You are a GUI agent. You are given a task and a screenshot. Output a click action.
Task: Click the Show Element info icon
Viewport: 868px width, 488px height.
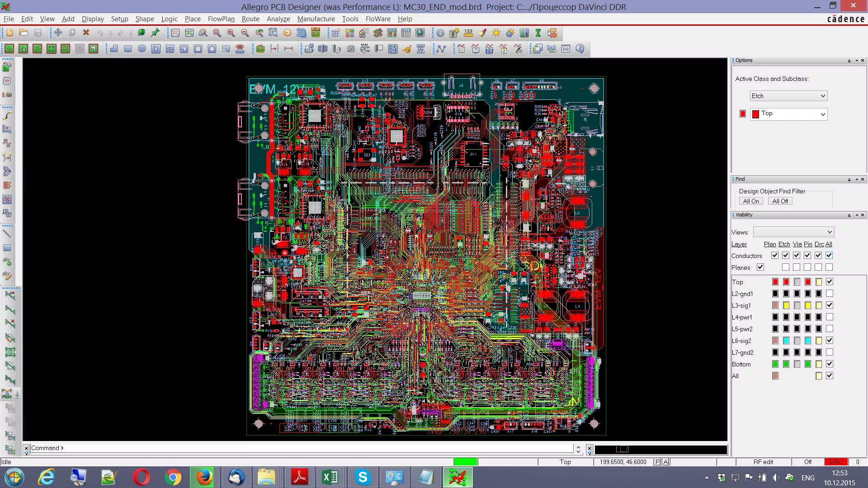point(440,33)
